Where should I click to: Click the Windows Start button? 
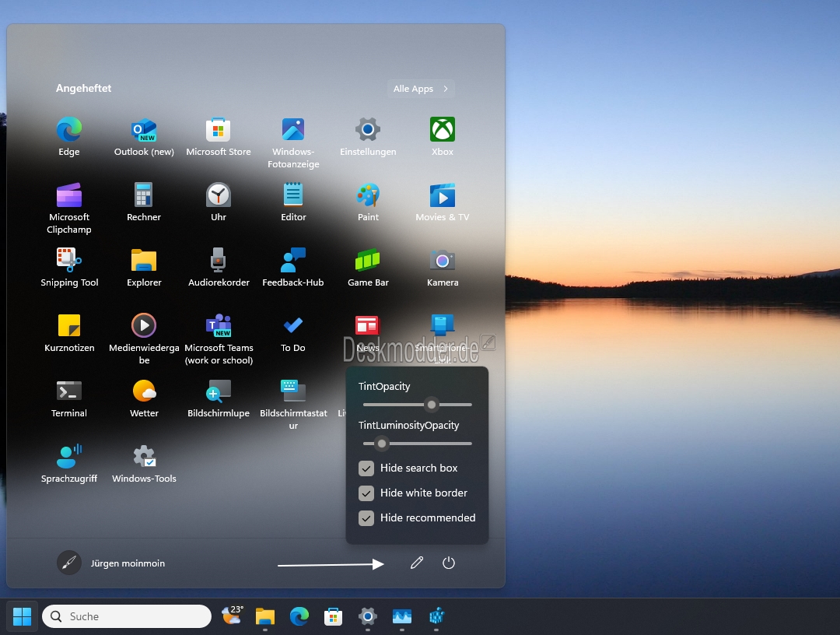pyautogui.click(x=22, y=616)
